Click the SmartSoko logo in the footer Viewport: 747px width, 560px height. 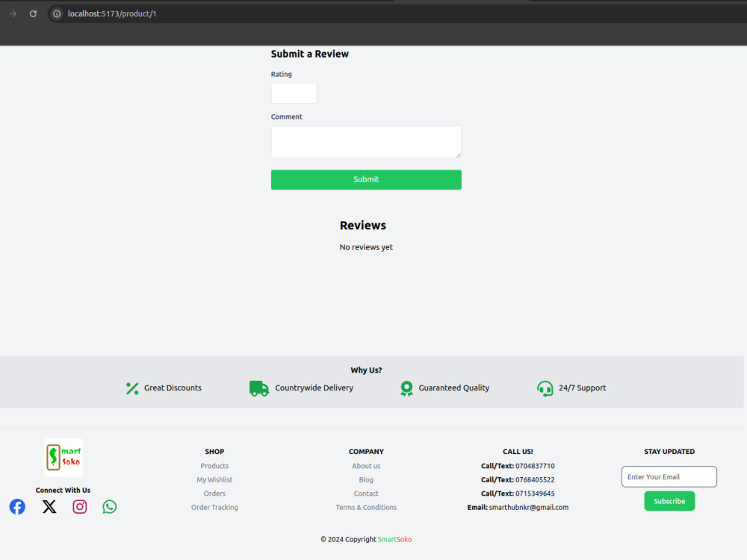(63, 456)
